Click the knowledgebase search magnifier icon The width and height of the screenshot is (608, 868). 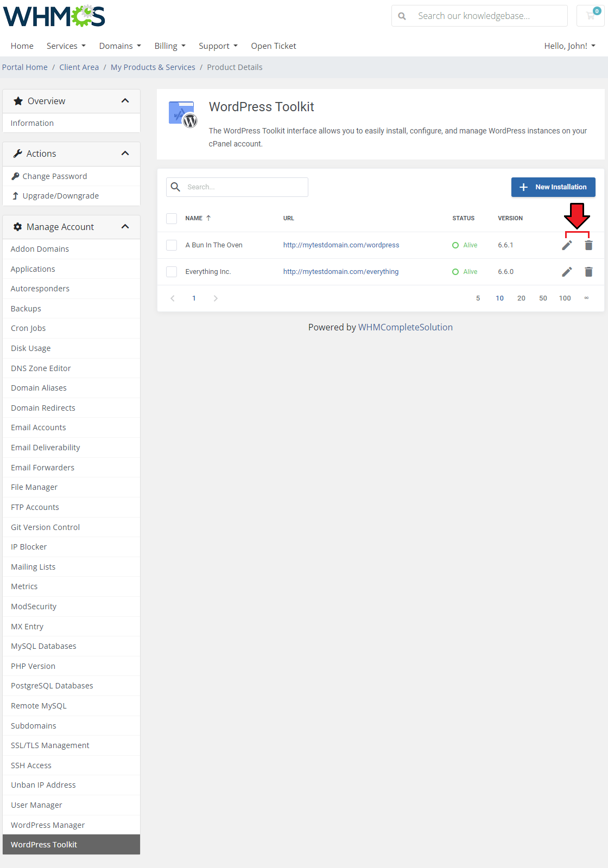(402, 16)
